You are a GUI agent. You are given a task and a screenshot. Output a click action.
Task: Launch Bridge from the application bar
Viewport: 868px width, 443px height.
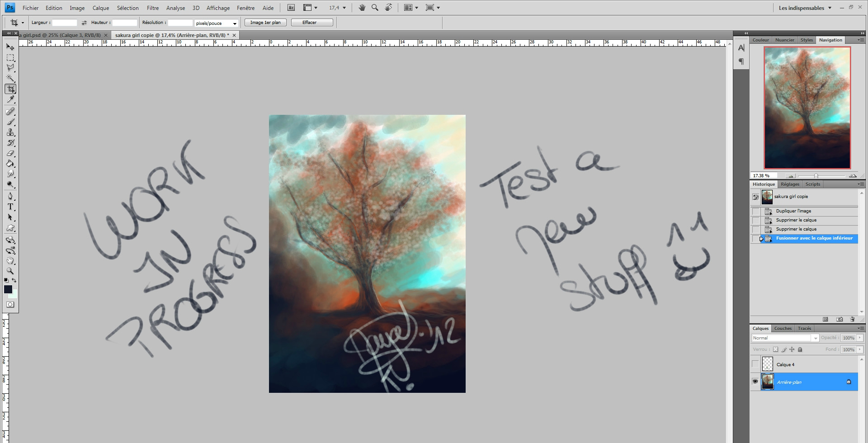(291, 8)
